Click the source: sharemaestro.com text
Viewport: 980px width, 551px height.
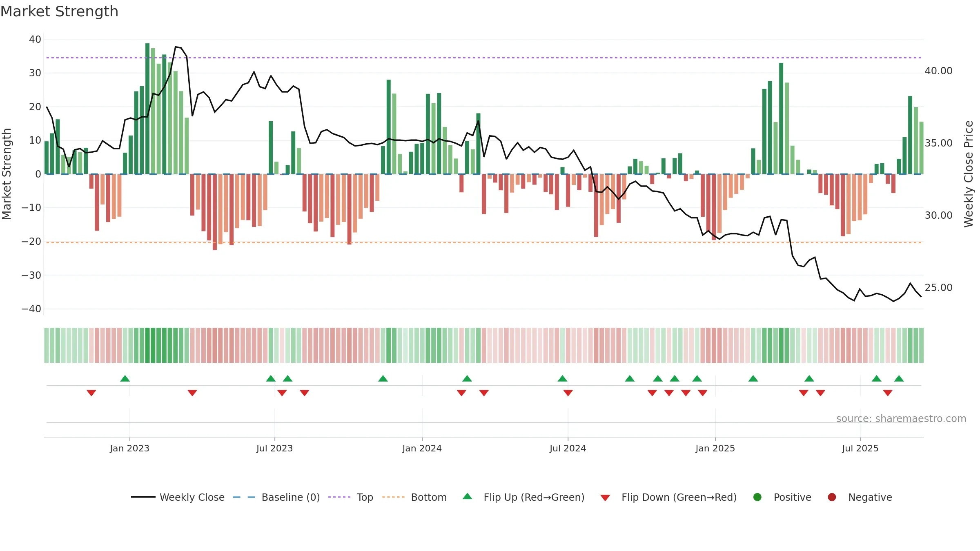[x=901, y=418]
